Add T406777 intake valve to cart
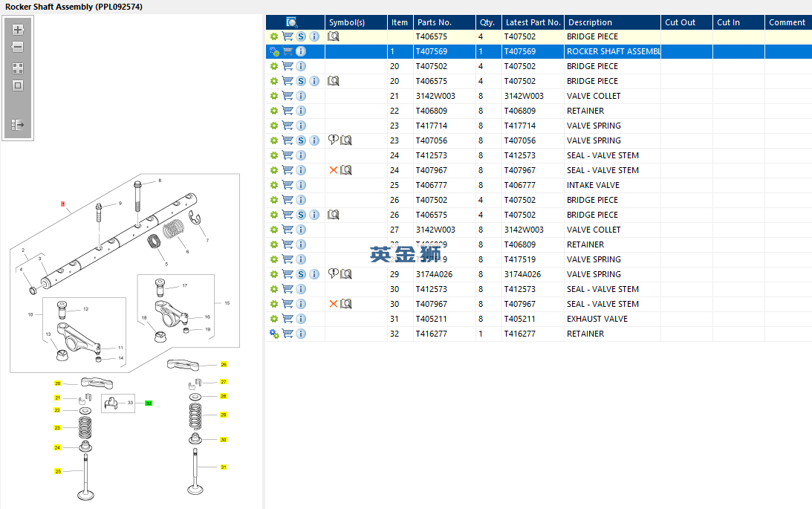The image size is (812, 509). coord(288,185)
